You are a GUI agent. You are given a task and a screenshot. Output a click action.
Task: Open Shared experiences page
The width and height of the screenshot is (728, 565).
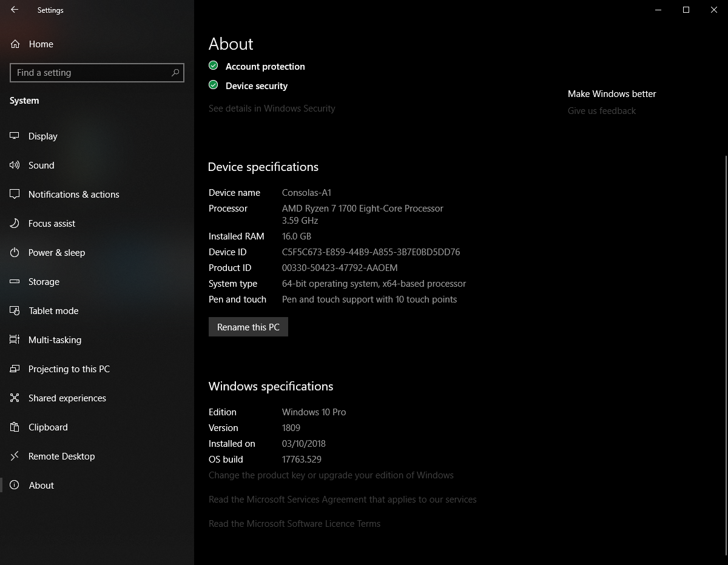97,398
